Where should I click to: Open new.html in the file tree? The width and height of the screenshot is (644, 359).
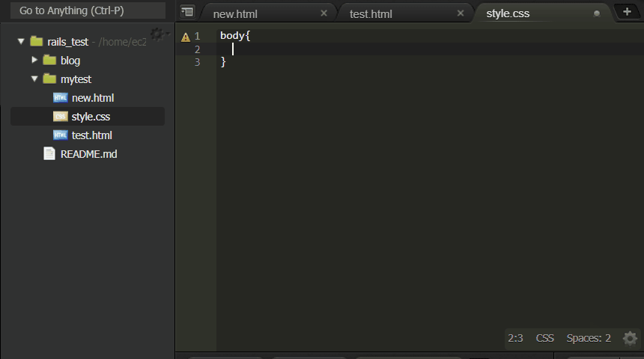click(x=93, y=98)
